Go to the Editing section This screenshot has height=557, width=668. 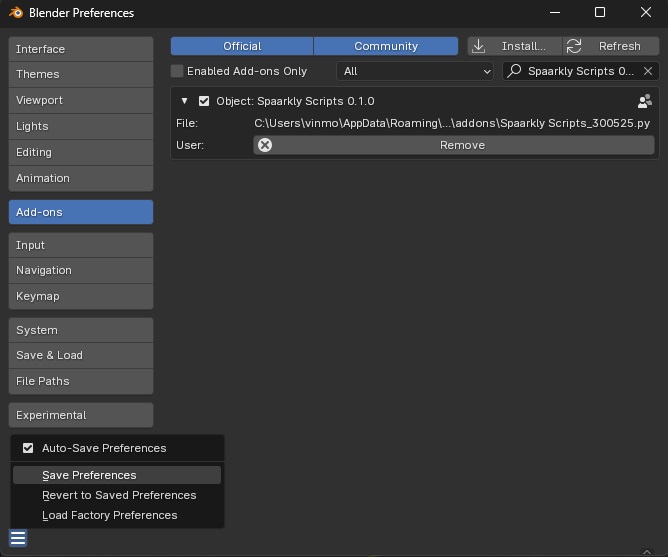click(81, 152)
